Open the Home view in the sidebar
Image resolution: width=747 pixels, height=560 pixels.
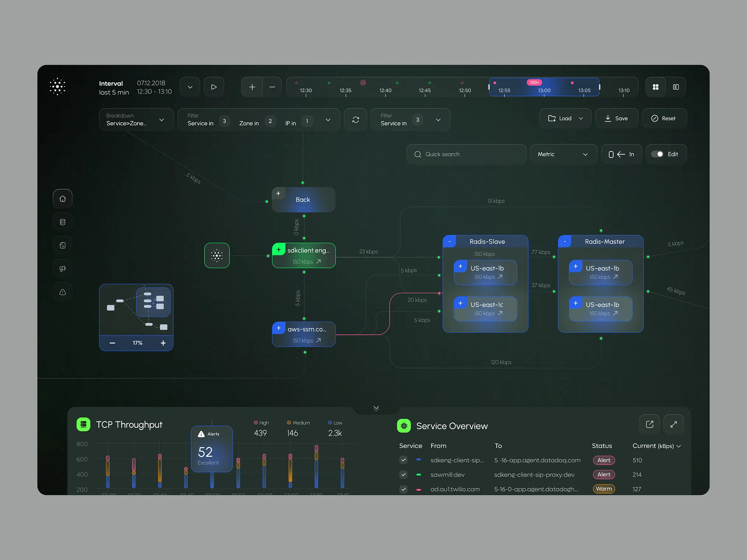[62, 198]
